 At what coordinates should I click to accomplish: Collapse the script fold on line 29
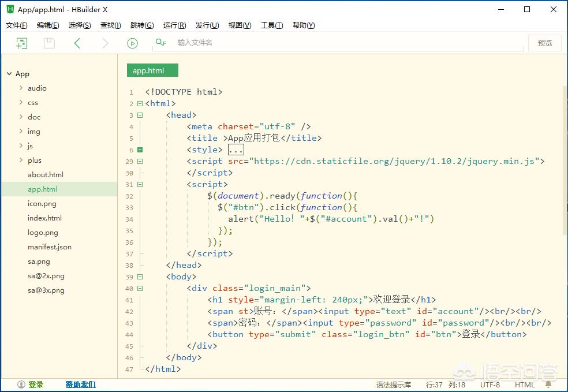pos(140,161)
